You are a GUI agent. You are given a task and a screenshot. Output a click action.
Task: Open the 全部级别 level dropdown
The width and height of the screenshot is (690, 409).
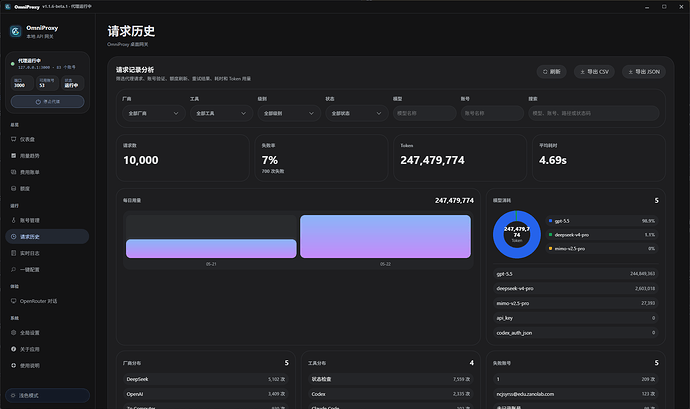coord(289,113)
